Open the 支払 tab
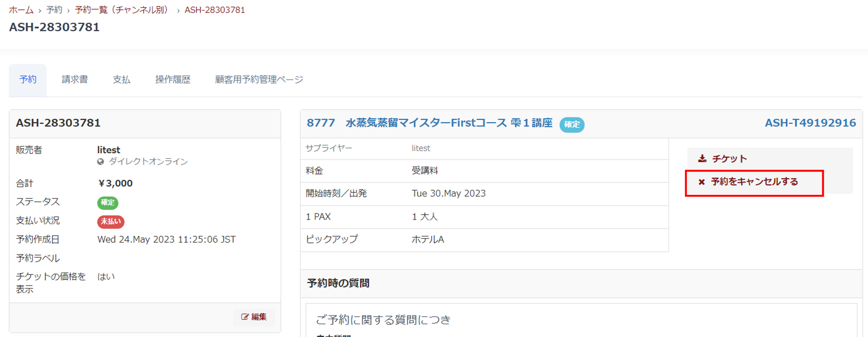Viewport: 868px width, 337px height. 121,80
